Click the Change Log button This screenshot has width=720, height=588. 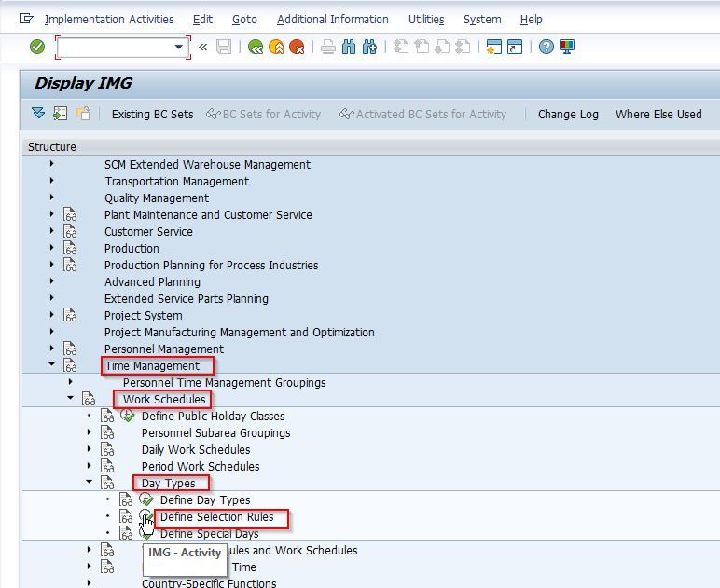click(568, 114)
